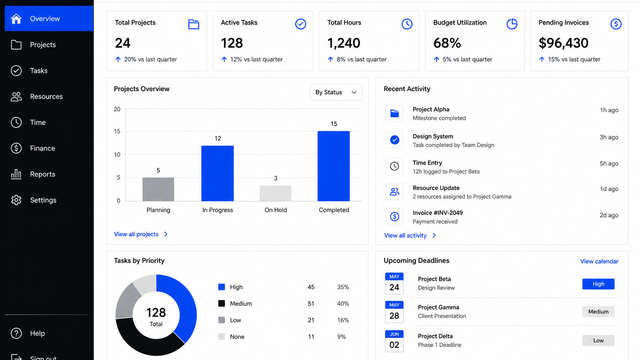
Task: Click the folder icon on Total Projects card
Action: tap(193, 24)
